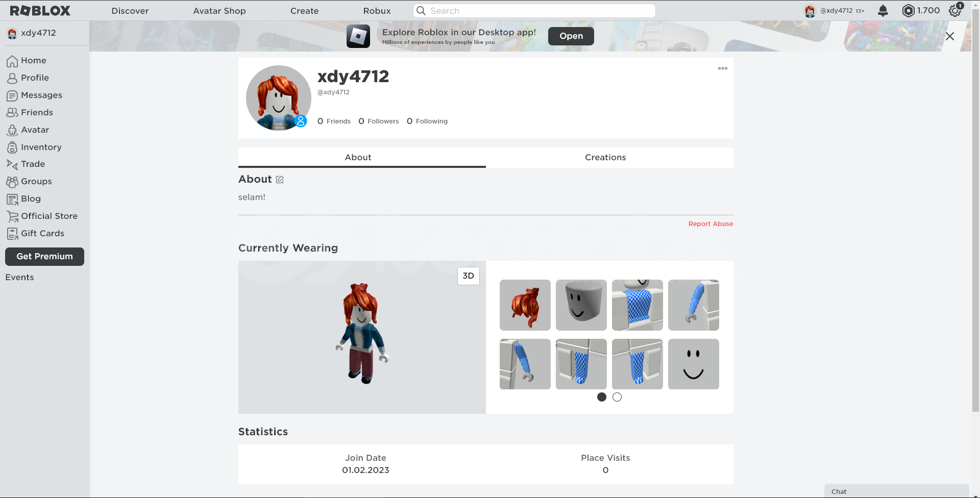
Task: Click the Get Premium button
Action: click(44, 257)
